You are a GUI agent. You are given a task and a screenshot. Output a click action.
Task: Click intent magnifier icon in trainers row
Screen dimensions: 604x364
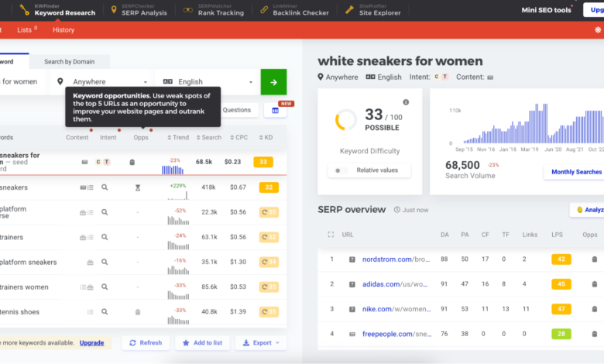105,237
